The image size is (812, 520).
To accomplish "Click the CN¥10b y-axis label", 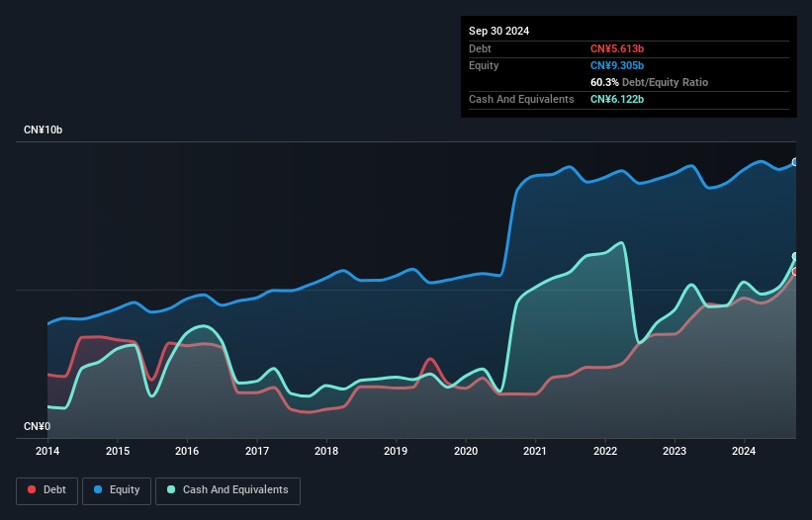I will (x=43, y=130).
